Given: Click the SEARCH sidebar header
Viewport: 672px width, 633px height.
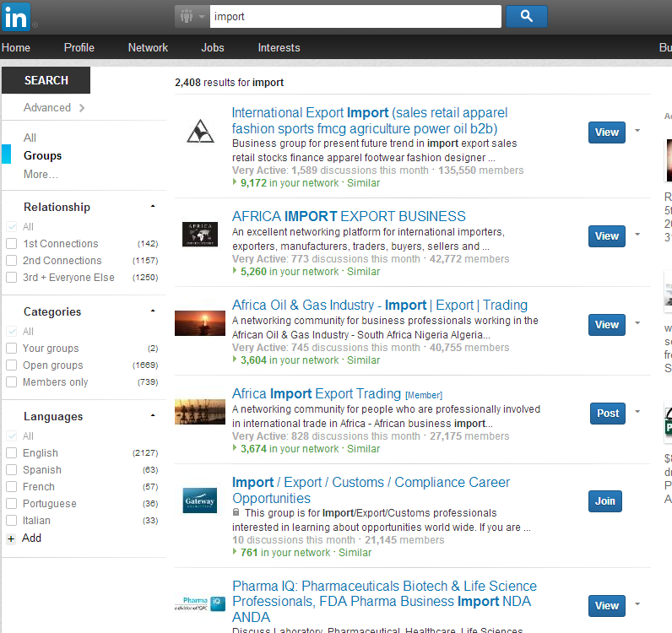Looking at the screenshot, I should (x=46, y=80).
